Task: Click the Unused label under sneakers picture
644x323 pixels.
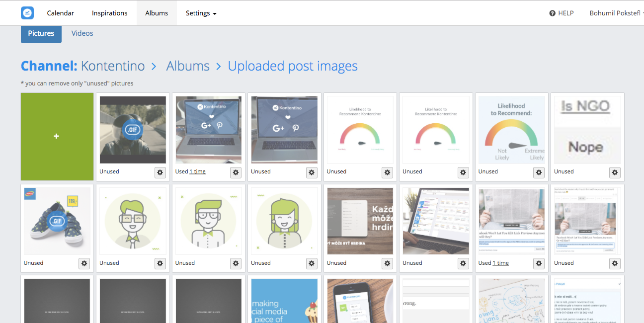Action: [x=34, y=263]
